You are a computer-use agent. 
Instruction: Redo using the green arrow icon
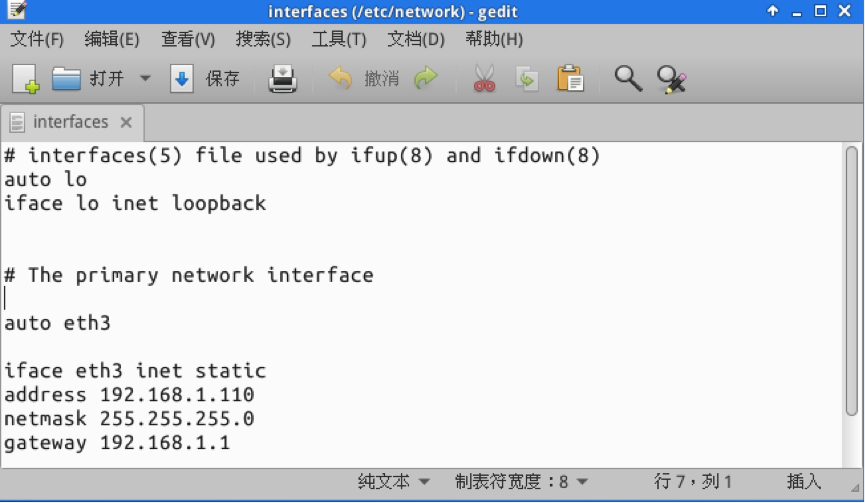pos(426,78)
